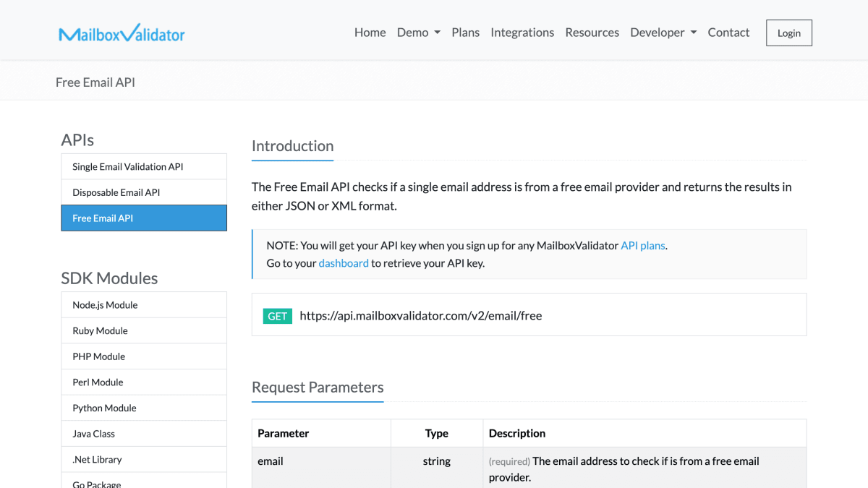Image resolution: width=868 pixels, height=488 pixels.
Task: Expand the Developer dropdown menu
Action: coord(663,33)
